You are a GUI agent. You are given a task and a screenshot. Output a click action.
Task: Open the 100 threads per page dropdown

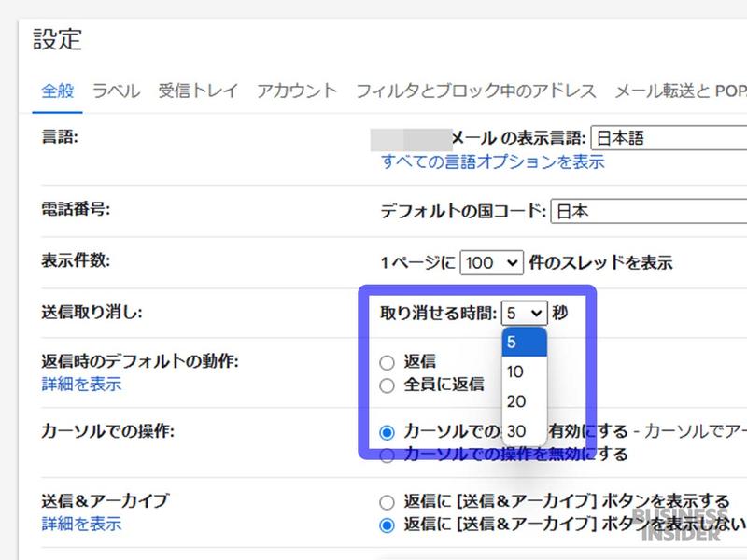point(491,263)
